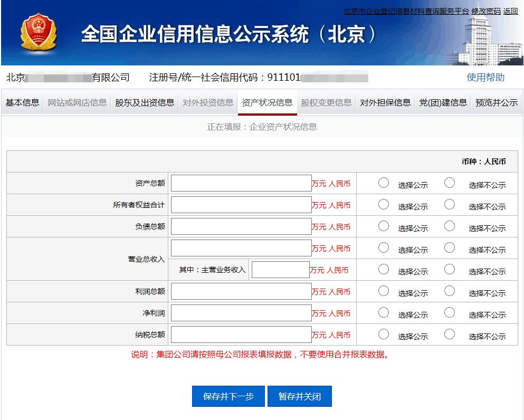Open the 股东及出资信息 tab
This screenshot has width=524, height=420.
click(145, 102)
